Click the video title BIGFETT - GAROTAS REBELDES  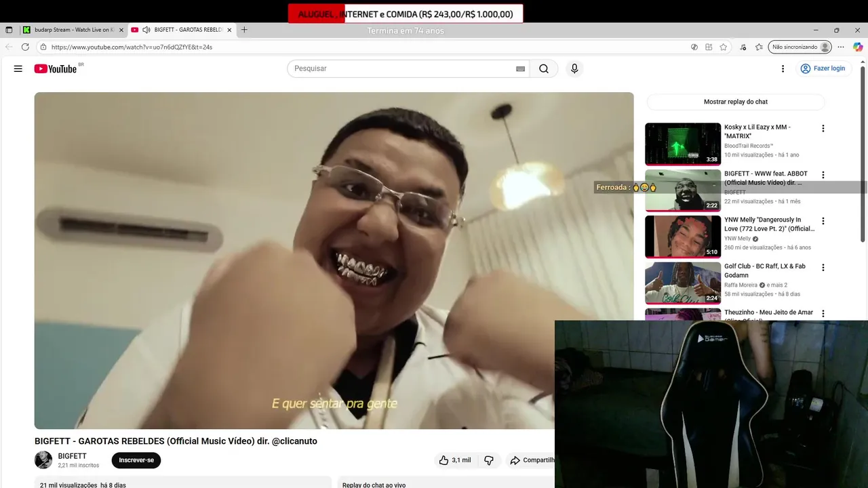[x=176, y=441]
